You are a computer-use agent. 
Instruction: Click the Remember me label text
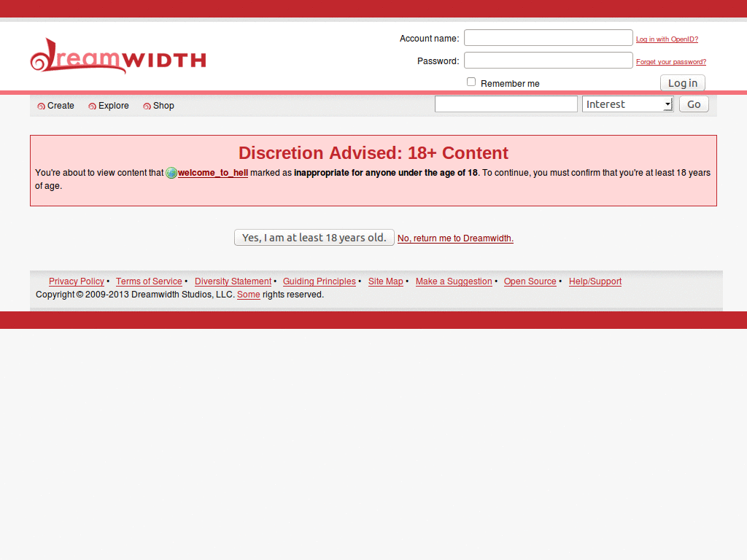click(x=510, y=84)
